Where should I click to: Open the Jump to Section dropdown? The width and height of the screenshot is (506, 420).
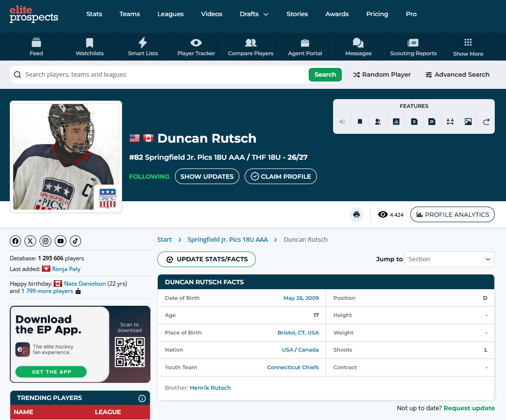tap(449, 259)
